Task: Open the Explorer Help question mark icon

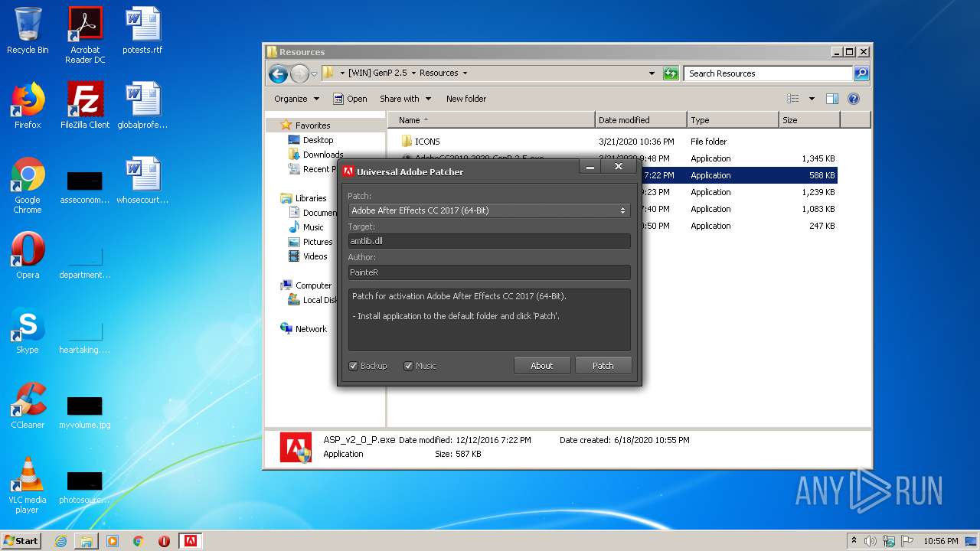Action: point(854,99)
